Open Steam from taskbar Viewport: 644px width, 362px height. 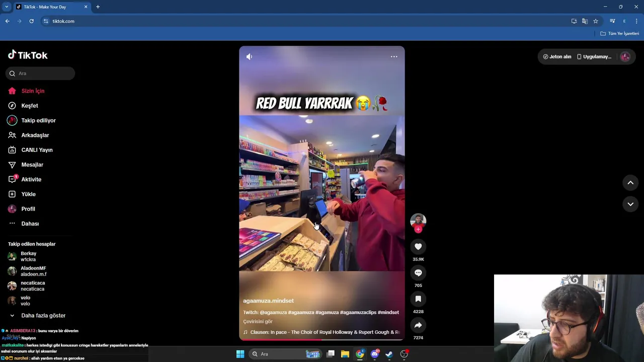tap(389, 354)
